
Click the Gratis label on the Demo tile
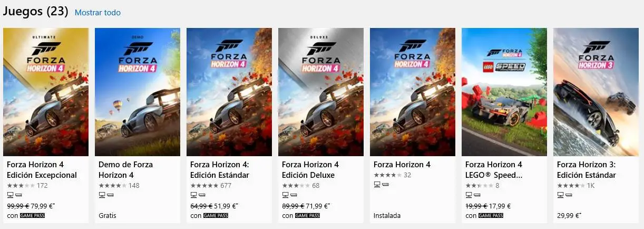point(108,216)
